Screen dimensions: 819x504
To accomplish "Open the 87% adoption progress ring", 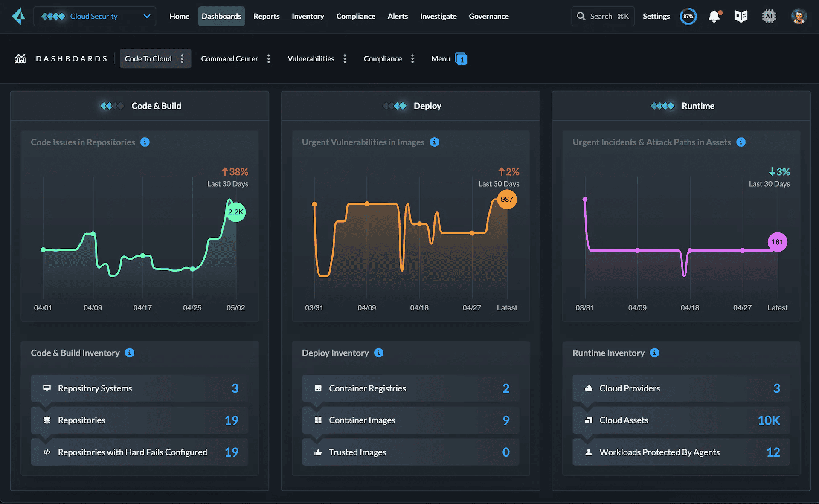I will click(x=688, y=17).
